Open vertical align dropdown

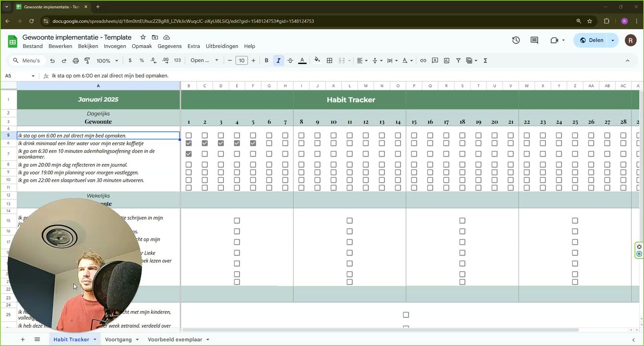pyautogui.click(x=377, y=61)
